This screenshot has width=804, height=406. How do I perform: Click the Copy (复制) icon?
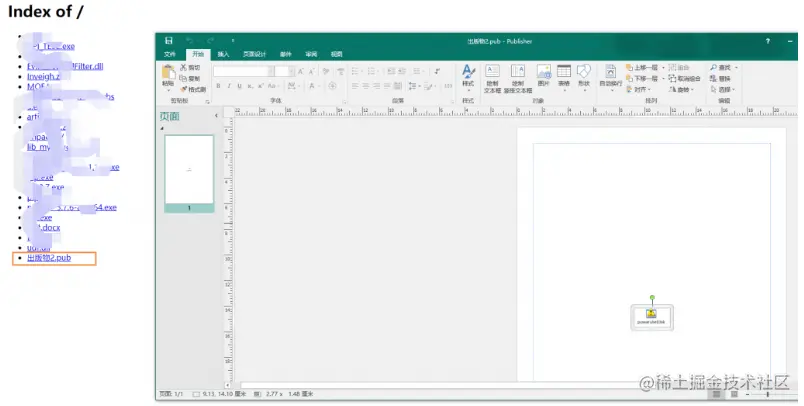[183, 78]
